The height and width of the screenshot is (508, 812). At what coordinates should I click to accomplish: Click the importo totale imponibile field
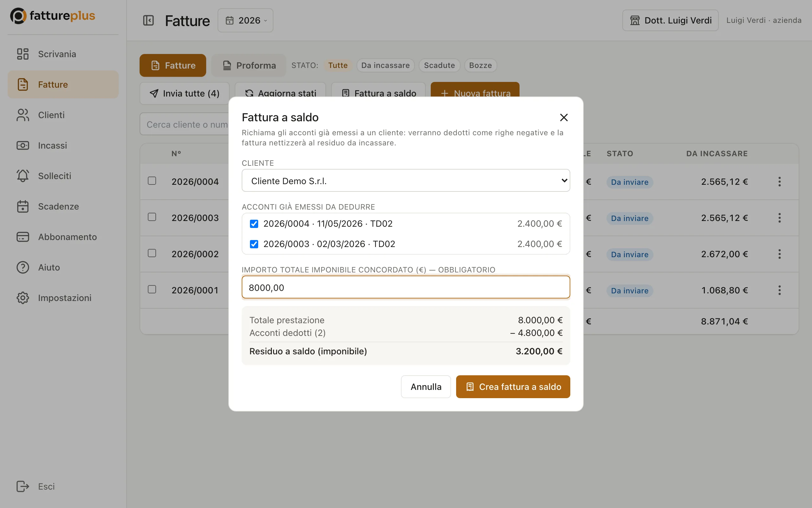[x=406, y=287]
